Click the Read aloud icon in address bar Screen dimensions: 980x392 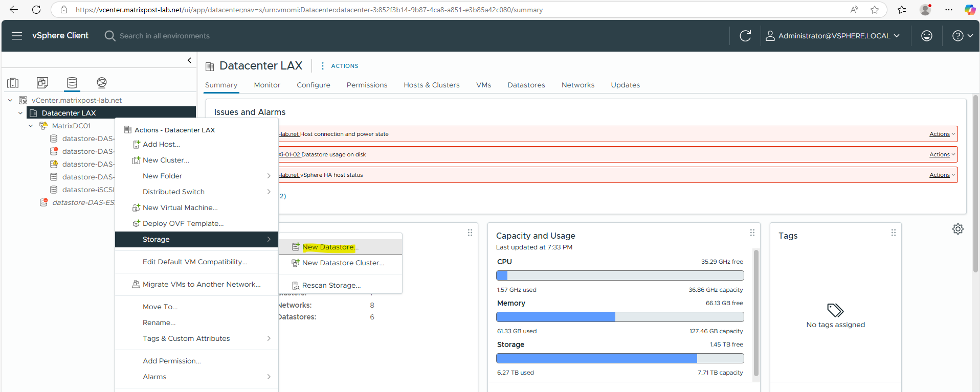[854, 10]
